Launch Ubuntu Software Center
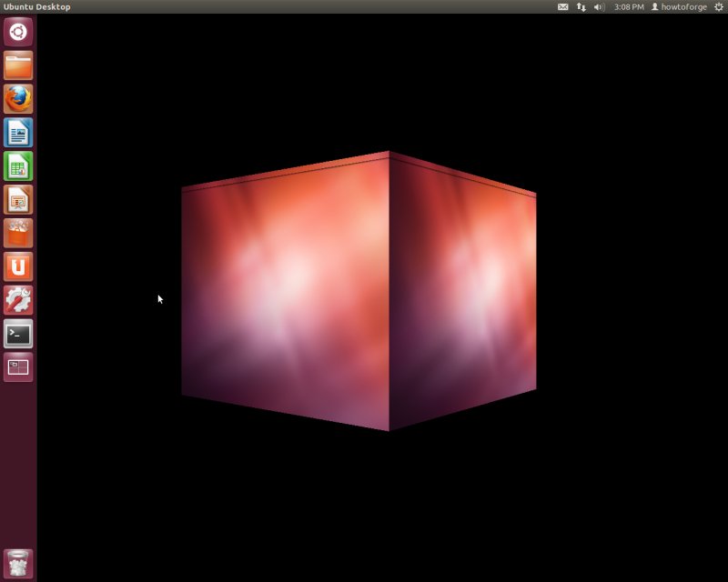 18,233
